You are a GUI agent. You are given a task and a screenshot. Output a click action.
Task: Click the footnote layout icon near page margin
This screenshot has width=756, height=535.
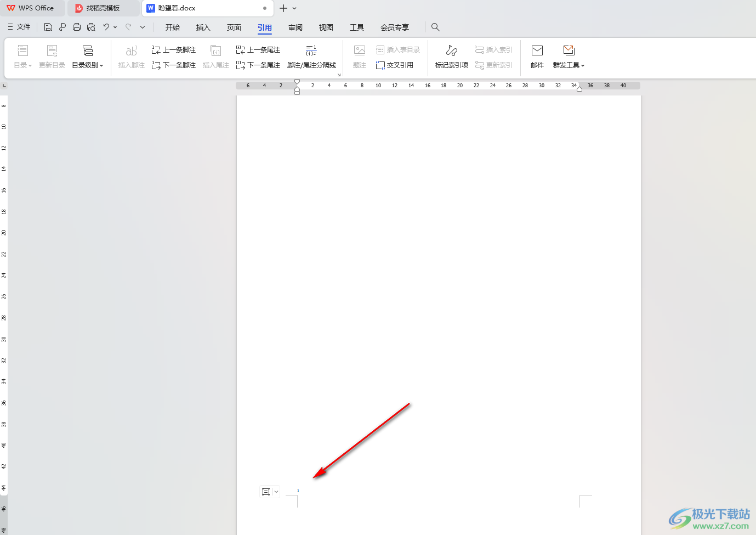266,492
